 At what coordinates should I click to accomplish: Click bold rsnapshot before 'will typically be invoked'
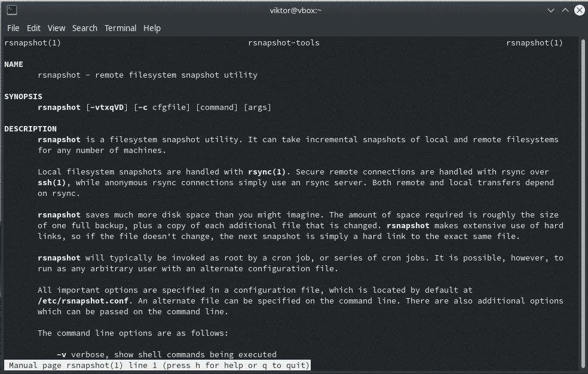tap(59, 257)
